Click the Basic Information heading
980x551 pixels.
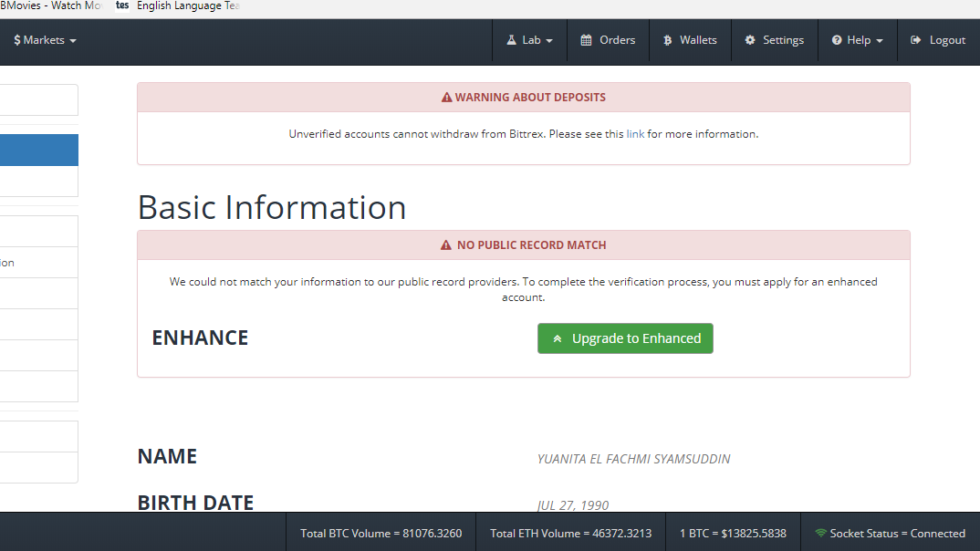[x=272, y=207]
